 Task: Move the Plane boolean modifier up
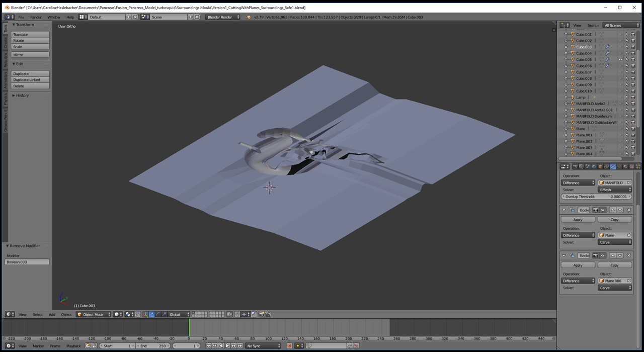[x=613, y=210]
